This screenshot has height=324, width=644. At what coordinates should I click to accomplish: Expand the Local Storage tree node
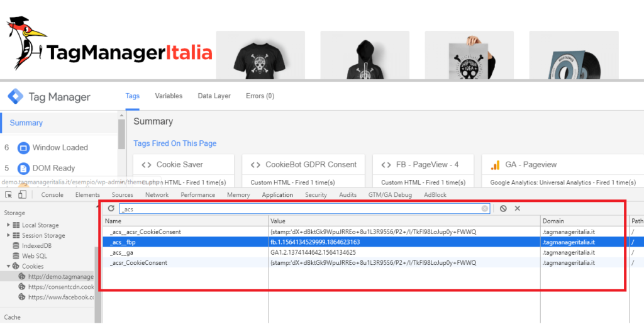pyautogui.click(x=8, y=225)
